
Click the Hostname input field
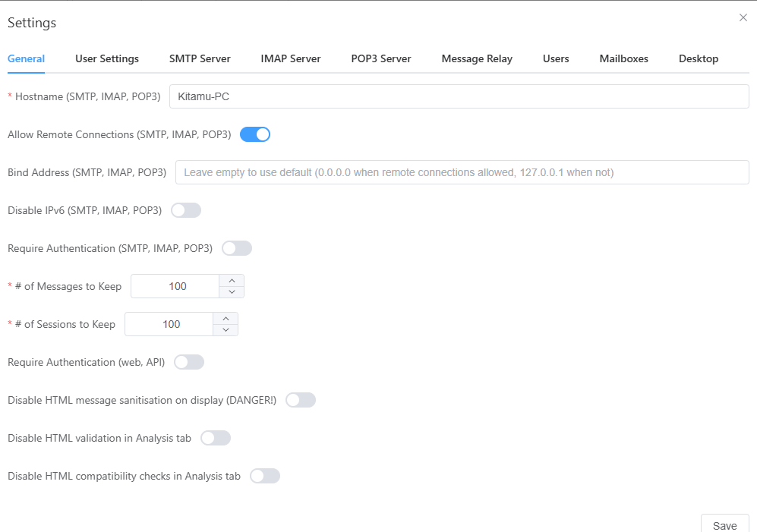pyautogui.click(x=459, y=96)
